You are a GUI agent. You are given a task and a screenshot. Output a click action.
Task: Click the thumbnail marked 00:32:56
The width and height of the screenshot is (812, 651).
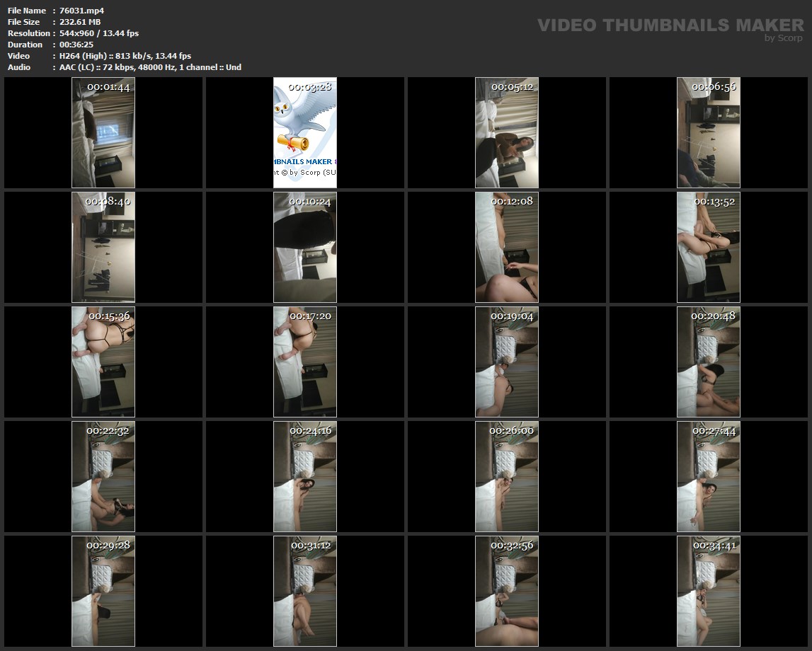(507, 592)
